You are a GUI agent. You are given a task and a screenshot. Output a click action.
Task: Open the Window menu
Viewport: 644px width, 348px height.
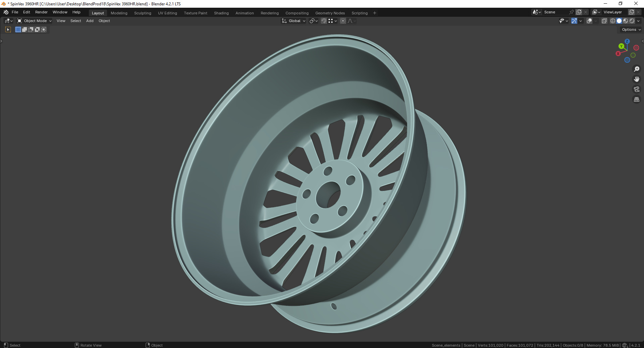60,12
